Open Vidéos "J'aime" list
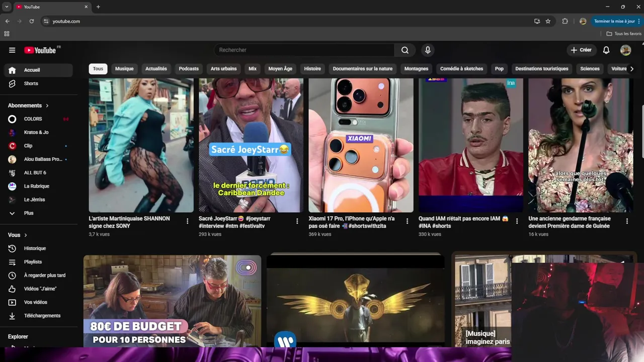This screenshot has height=362, width=644. (38, 289)
